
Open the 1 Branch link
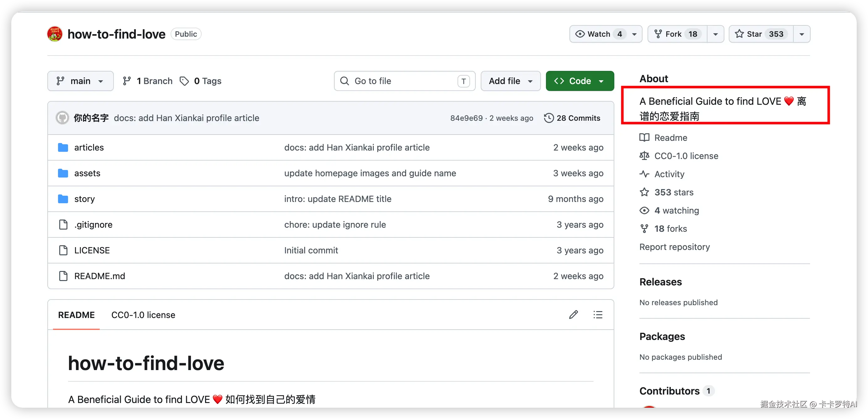[148, 81]
